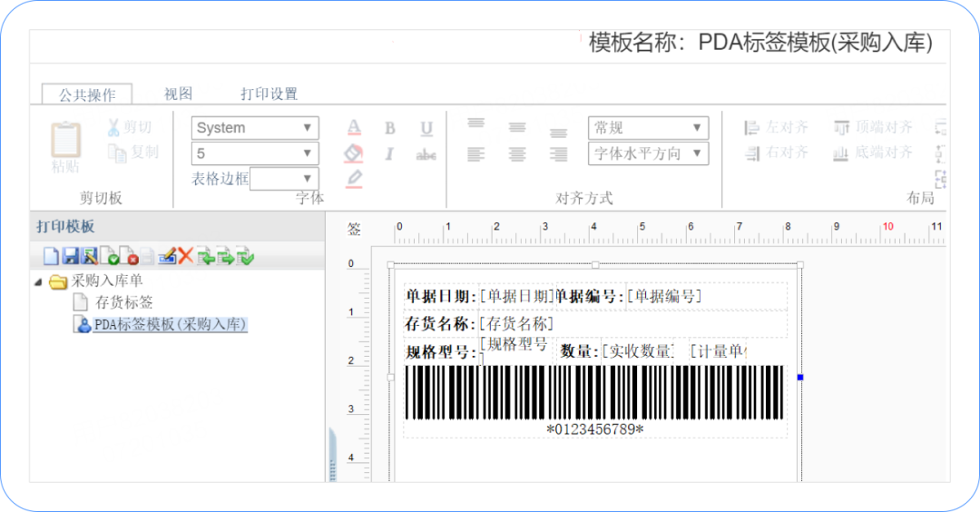Click the 签 ruler corner box
The width and height of the screenshot is (980, 512).
coord(354,230)
